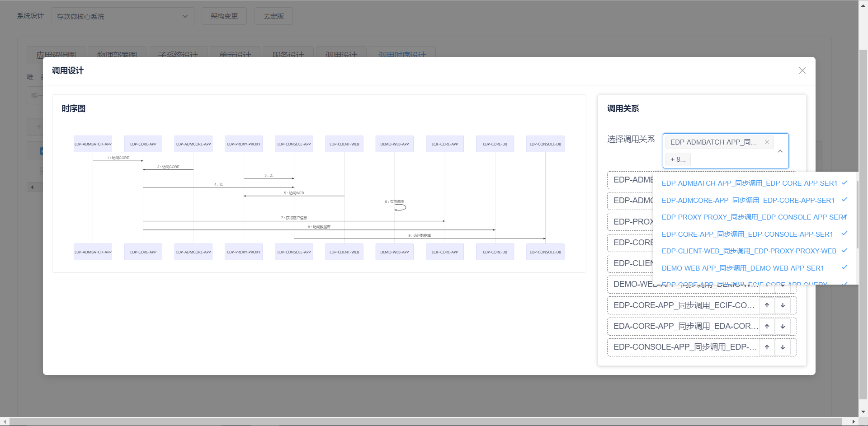Viewport: 868px width, 426px height.
Task: Click the page vertical scrollbar thumb
Action: 863,225
